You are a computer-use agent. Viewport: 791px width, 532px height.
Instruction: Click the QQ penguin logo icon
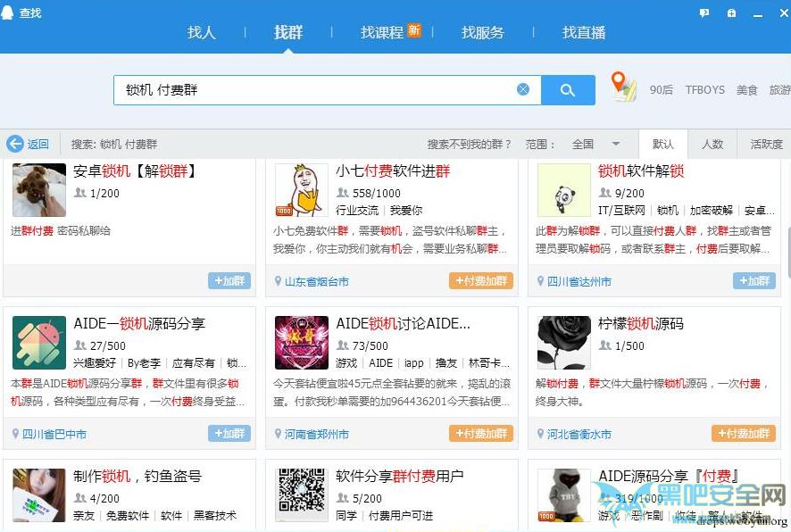click(x=7, y=12)
